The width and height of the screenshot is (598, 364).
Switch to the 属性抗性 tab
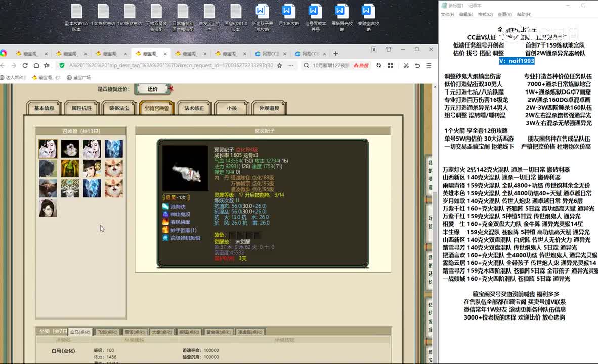point(81,108)
